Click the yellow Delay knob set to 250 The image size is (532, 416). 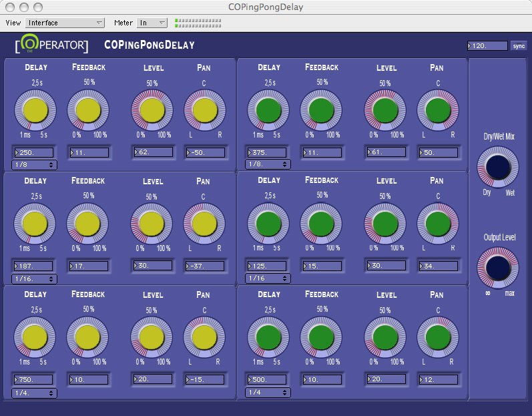[x=35, y=110]
